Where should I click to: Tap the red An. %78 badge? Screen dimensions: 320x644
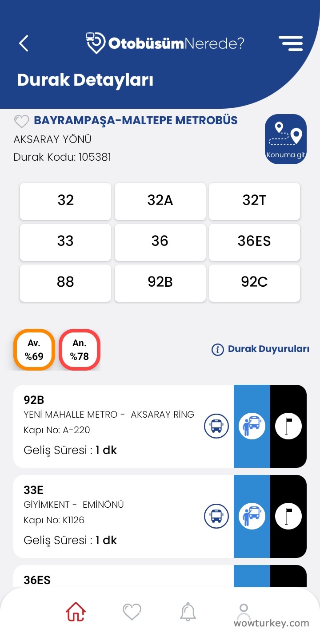[x=80, y=350]
